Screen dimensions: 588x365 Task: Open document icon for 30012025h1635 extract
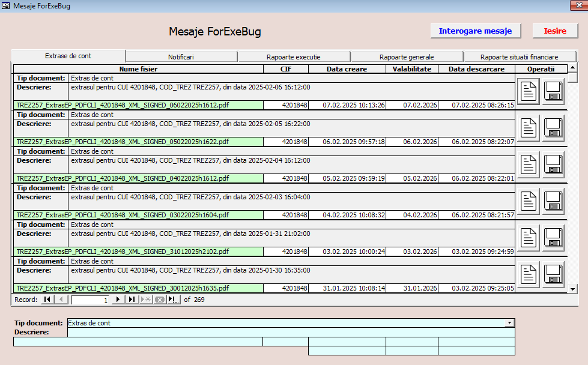click(x=529, y=274)
